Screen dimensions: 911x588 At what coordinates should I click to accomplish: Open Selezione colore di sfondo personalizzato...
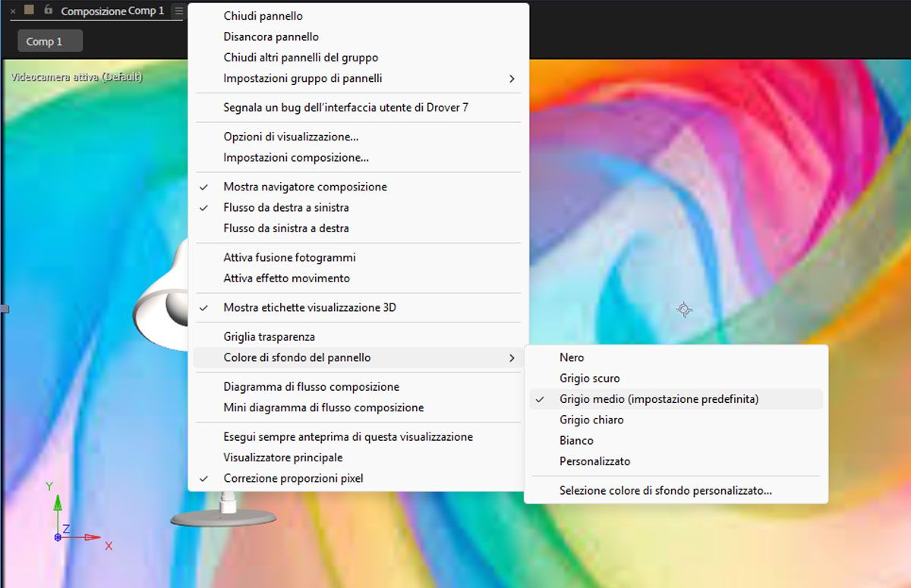coord(676,491)
